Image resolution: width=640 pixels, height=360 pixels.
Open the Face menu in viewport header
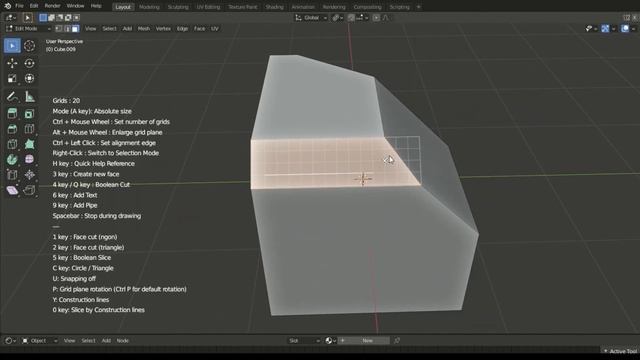click(x=199, y=29)
